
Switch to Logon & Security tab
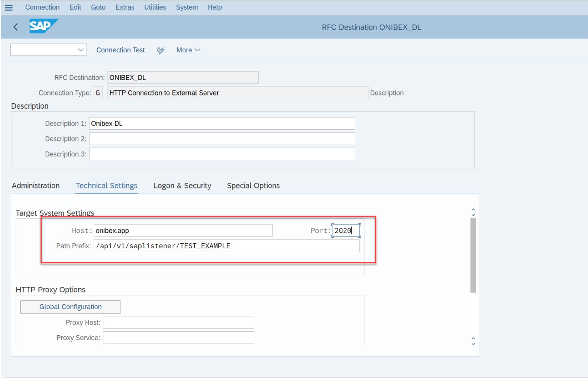click(x=182, y=186)
